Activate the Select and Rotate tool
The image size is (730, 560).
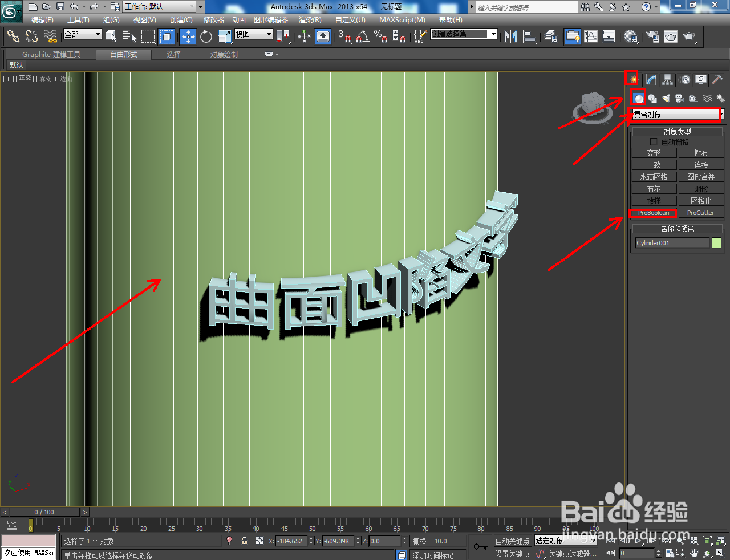(x=206, y=36)
